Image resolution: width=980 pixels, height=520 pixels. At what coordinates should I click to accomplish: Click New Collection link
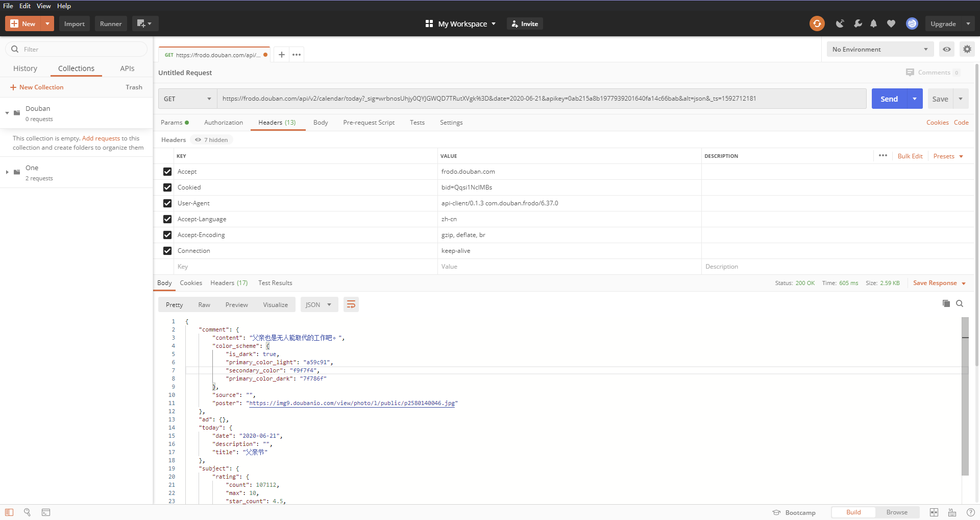pyautogui.click(x=37, y=87)
